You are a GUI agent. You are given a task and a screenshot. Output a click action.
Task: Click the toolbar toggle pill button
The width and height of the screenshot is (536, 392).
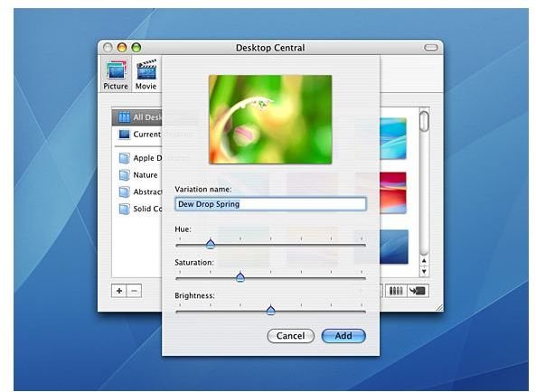point(431,48)
